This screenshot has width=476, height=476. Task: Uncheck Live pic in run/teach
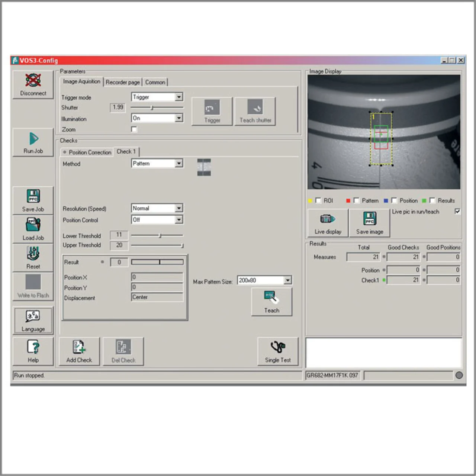457,212
